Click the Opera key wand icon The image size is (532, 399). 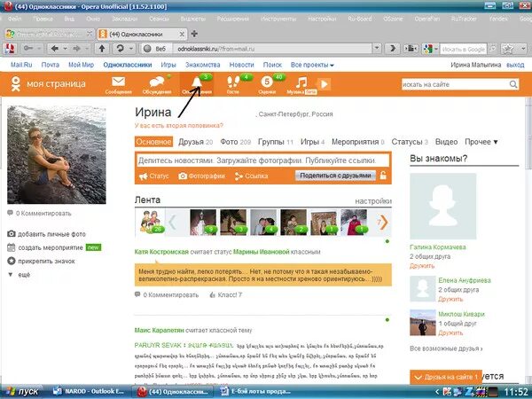click(x=28, y=49)
